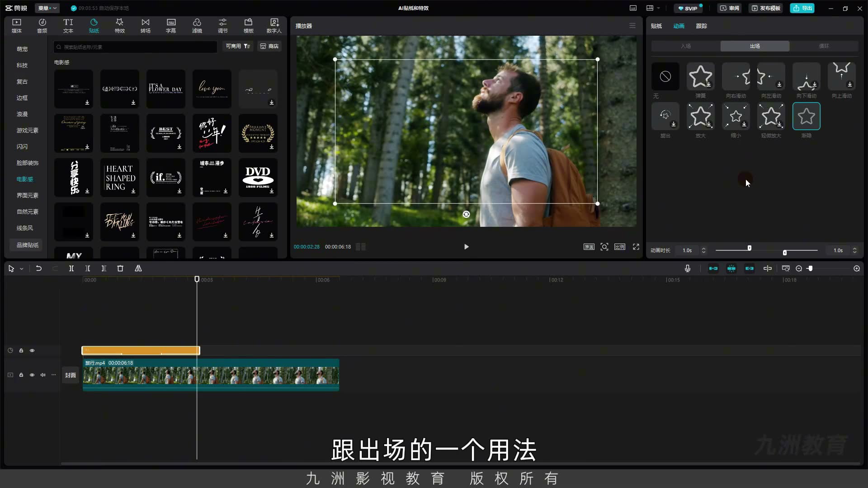Select the 入场 animation tab
The image size is (868, 488).
pos(686,46)
